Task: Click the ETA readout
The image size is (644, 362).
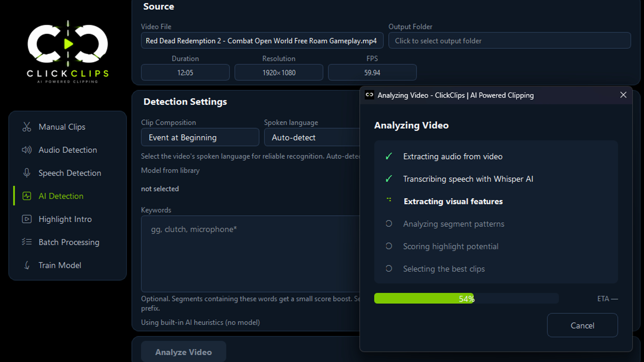Action: (x=608, y=299)
